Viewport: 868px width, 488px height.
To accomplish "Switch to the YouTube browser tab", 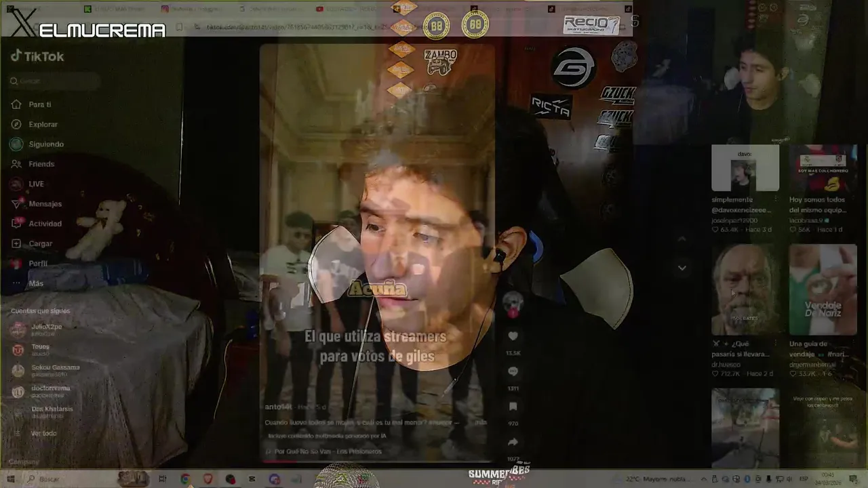I will click(x=346, y=9).
